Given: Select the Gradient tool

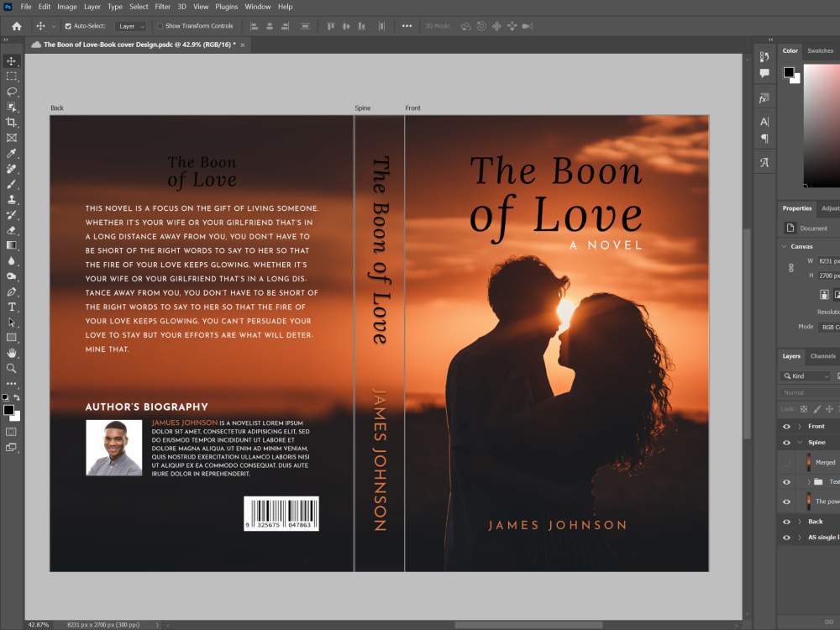Looking at the screenshot, I should pyautogui.click(x=12, y=244).
